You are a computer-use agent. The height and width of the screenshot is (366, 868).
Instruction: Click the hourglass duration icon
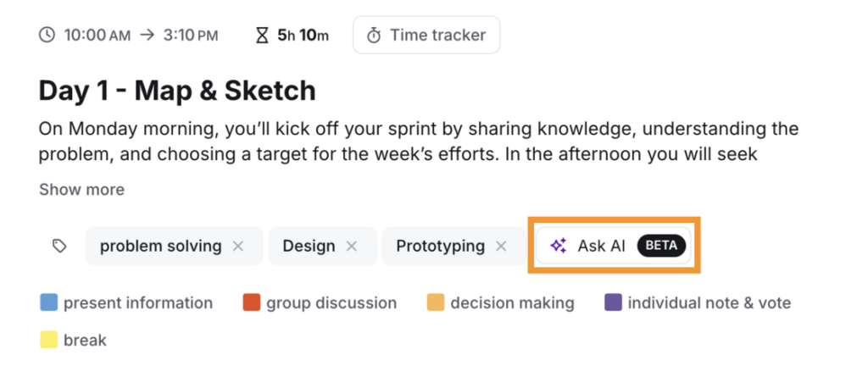tap(263, 36)
